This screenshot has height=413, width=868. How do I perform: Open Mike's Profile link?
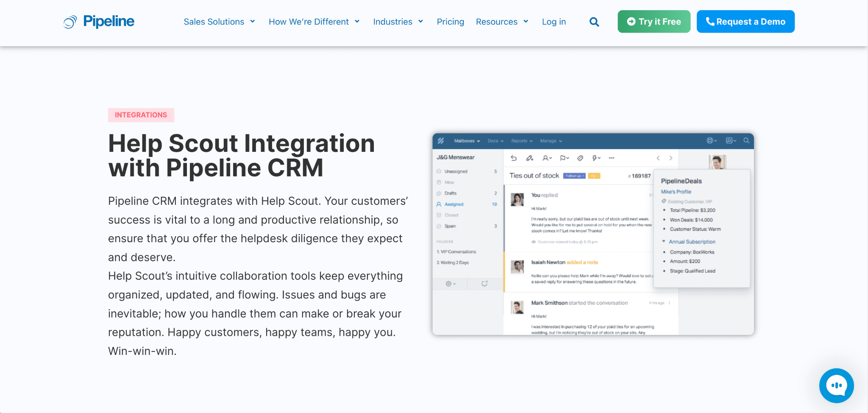pos(676,192)
